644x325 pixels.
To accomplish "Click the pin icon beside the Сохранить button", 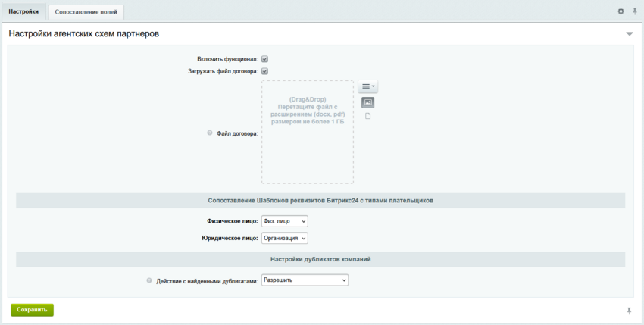I will click(x=629, y=311).
